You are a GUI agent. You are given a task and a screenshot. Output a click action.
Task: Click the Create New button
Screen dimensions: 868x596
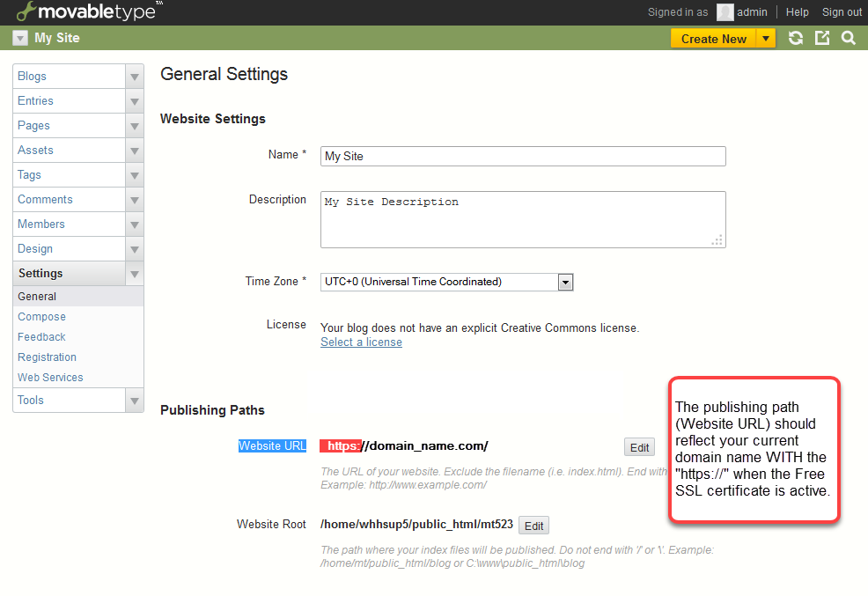[x=713, y=38]
